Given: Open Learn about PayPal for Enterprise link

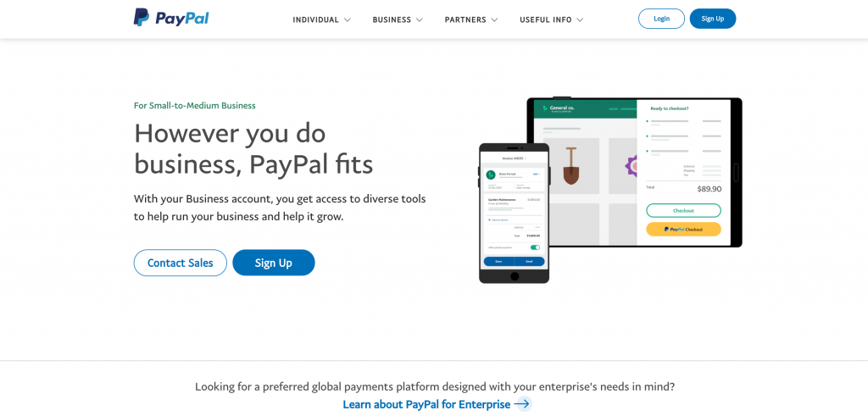Looking at the screenshot, I should point(426,404).
